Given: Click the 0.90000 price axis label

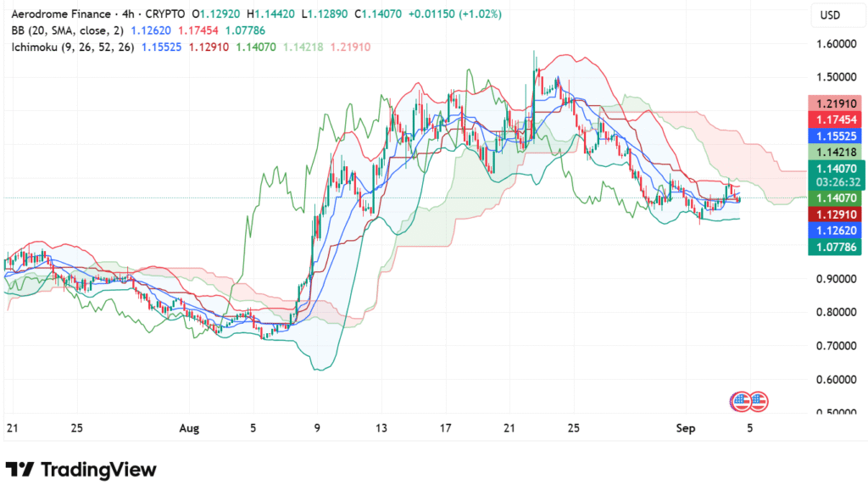Looking at the screenshot, I should 837,279.
